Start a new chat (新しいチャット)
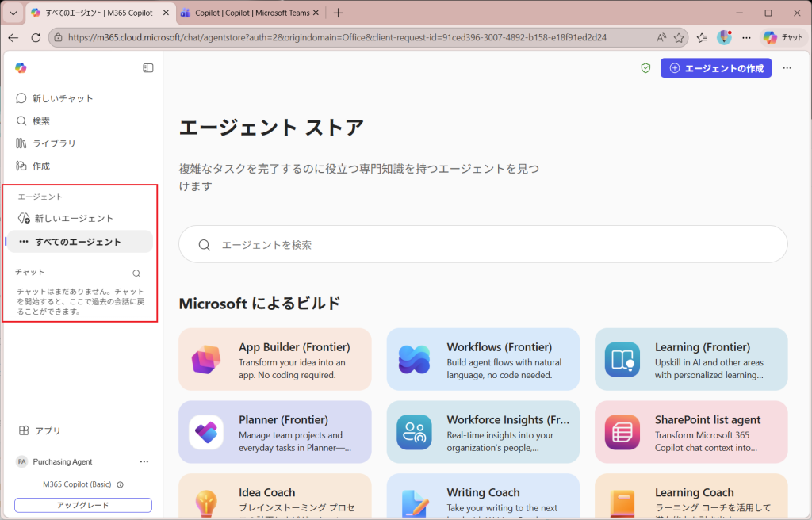This screenshot has height=520, width=812. click(62, 98)
